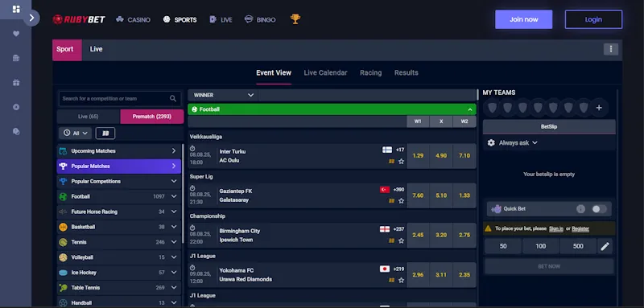The image size is (644, 308).
Task: Open Popular Matches list
Action: click(x=118, y=166)
